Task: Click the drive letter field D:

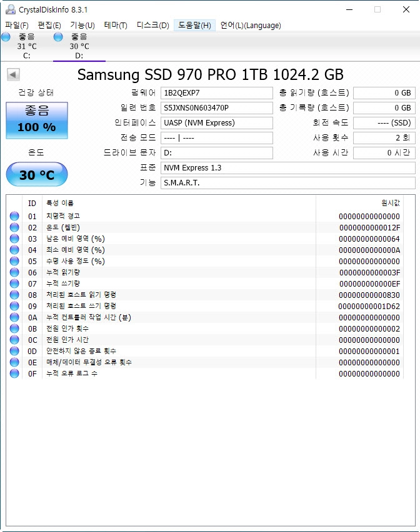Action: tap(217, 153)
